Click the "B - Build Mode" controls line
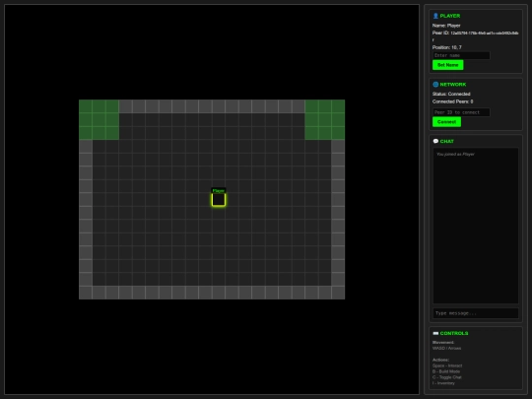Viewport: 532px width, 399px height. point(446,371)
